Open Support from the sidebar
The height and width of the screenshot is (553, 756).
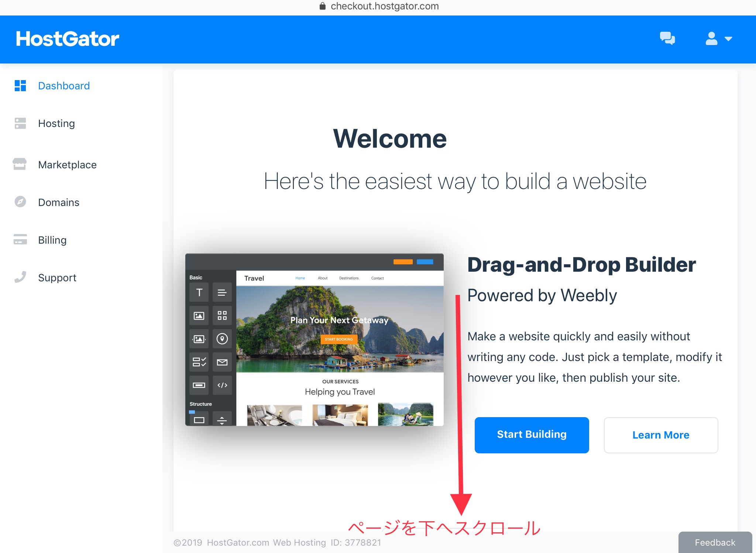[x=57, y=278]
